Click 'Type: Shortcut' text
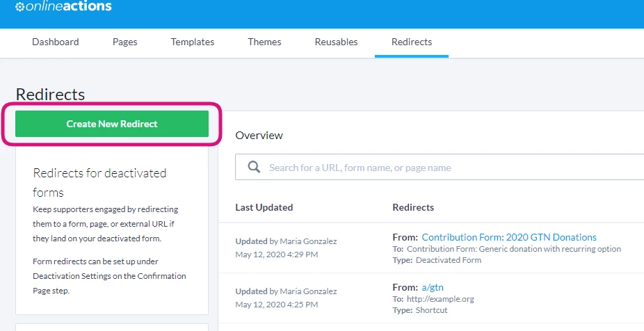The height and width of the screenshot is (331, 644). click(420, 310)
